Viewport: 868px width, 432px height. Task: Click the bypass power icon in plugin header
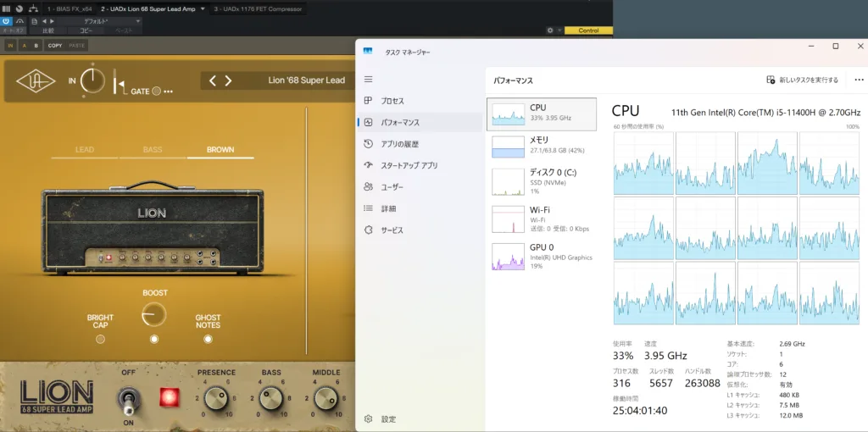[6, 21]
